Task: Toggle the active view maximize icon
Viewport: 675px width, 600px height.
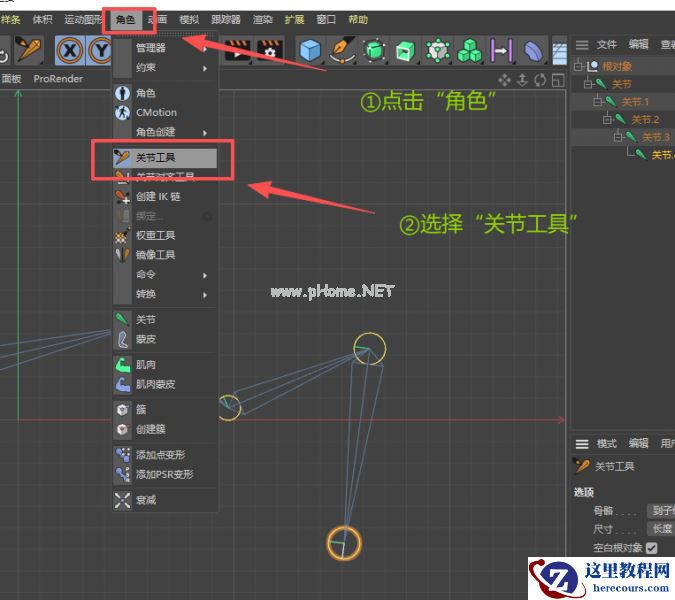Action: pyautogui.click(x=558, y=80)
